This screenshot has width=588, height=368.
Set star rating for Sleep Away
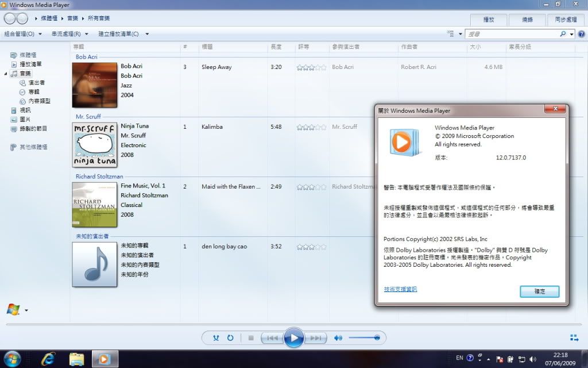[311, 68]
